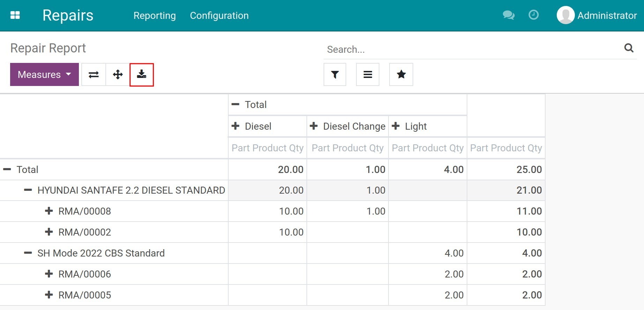Open the activities clock icon
Screen dimensions: 644x310
[533, 15]
